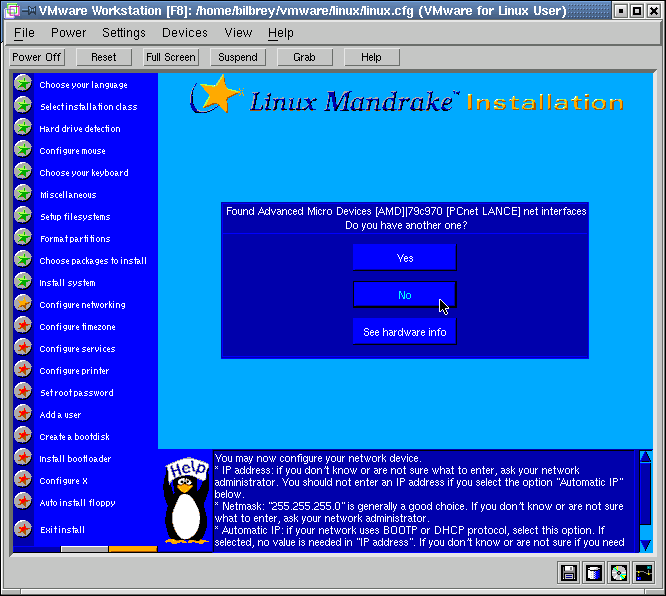
Task: Click the See hardware info button
Action: coord(404,331)
